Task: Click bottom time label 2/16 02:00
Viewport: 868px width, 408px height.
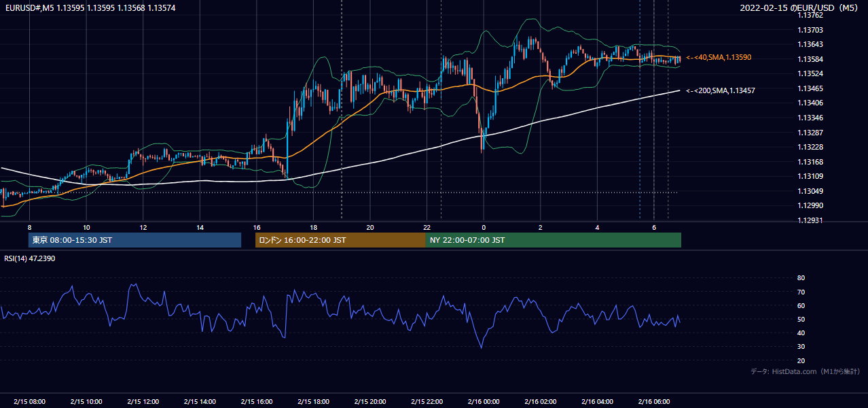Action: [541, 402]
